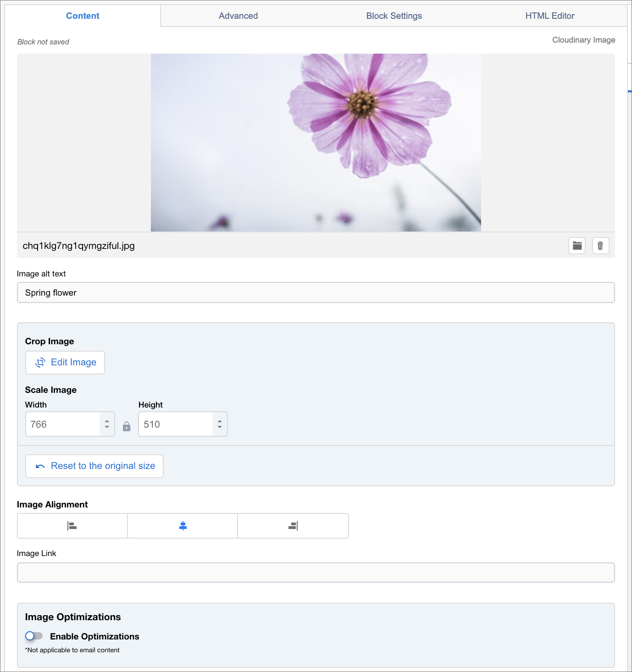This screenshot has width=632, height=672.
Task: Click the Width input field
Action: [63, 424]
